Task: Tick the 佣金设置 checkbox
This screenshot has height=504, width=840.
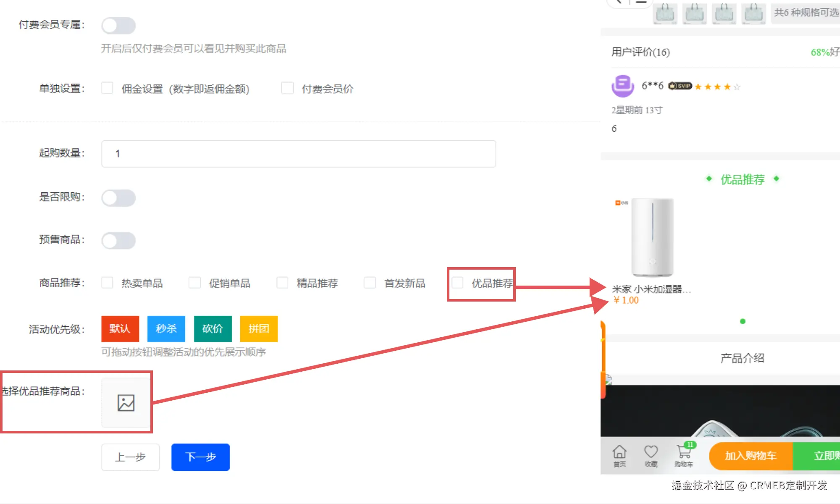Action: click(108, 88)
